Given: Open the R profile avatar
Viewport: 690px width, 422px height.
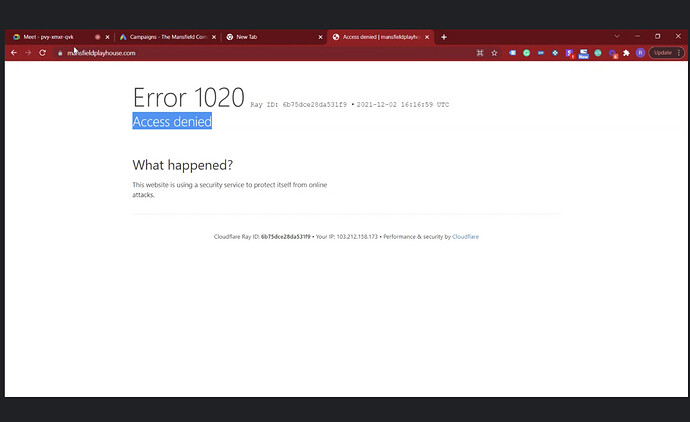Looking at the screenshot, I should click(640, 53).
